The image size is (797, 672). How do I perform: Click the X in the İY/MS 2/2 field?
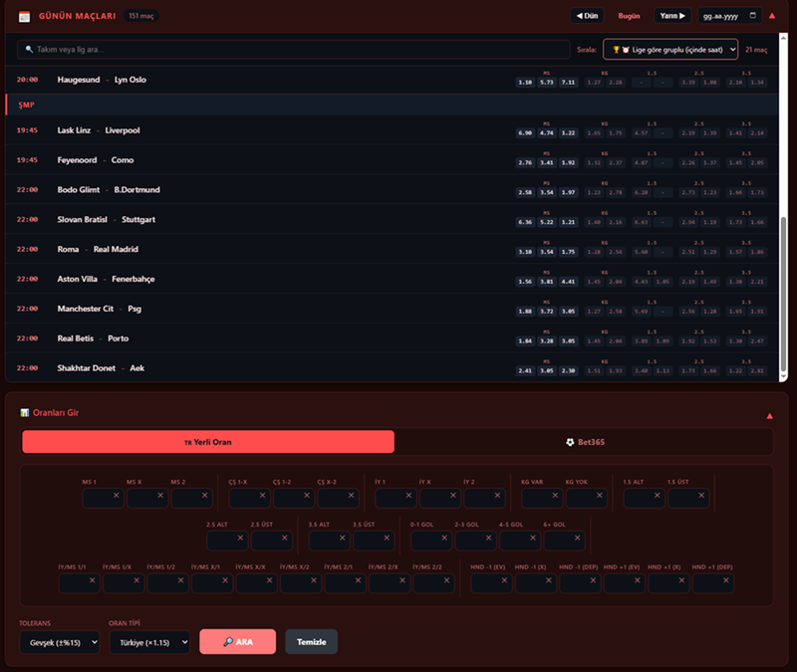point(446,580)
